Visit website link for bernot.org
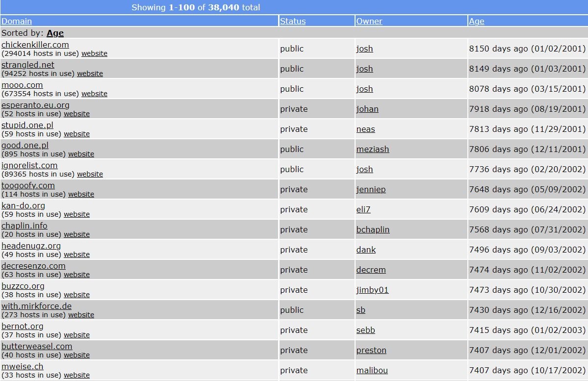 coord(77,335)
